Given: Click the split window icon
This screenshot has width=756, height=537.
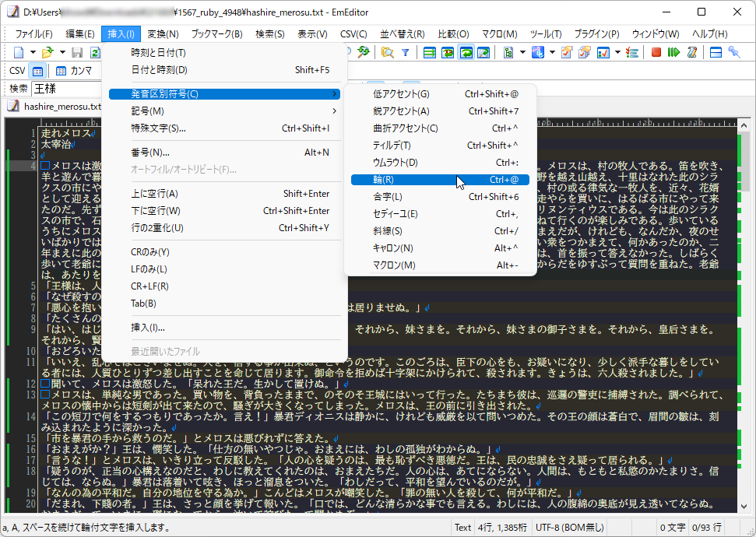Looking at the screenshot, I should pos(716,53).
